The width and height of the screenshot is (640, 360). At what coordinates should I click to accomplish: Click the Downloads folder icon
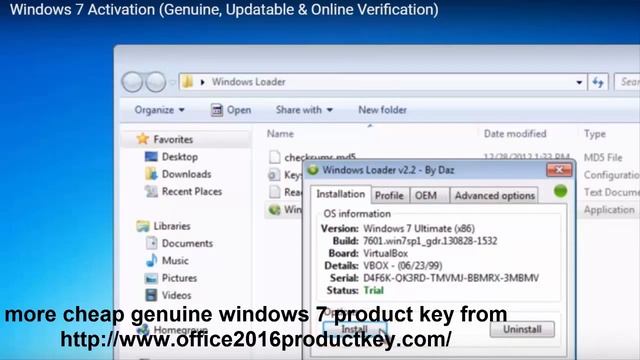[x=151, y=174]
